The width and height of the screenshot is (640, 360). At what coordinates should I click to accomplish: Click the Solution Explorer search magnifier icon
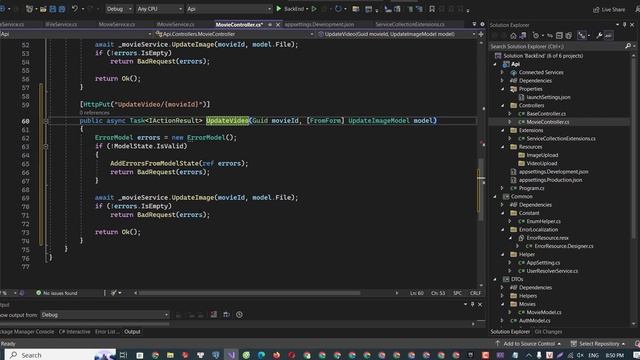tap(628, 47)
